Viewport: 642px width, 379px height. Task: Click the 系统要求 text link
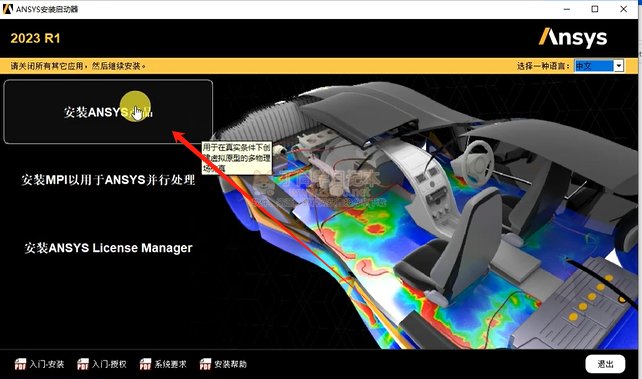[x=170, y=364]
